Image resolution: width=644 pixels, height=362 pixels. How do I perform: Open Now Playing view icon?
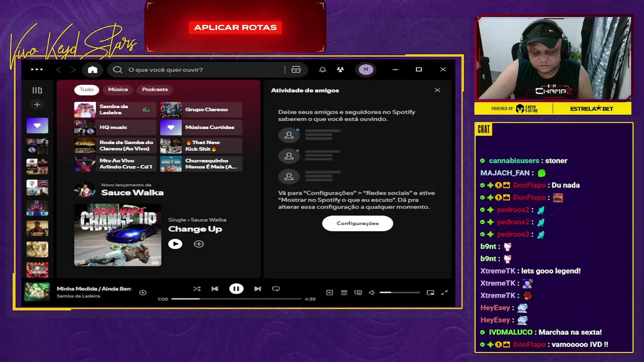pos(330,292)
